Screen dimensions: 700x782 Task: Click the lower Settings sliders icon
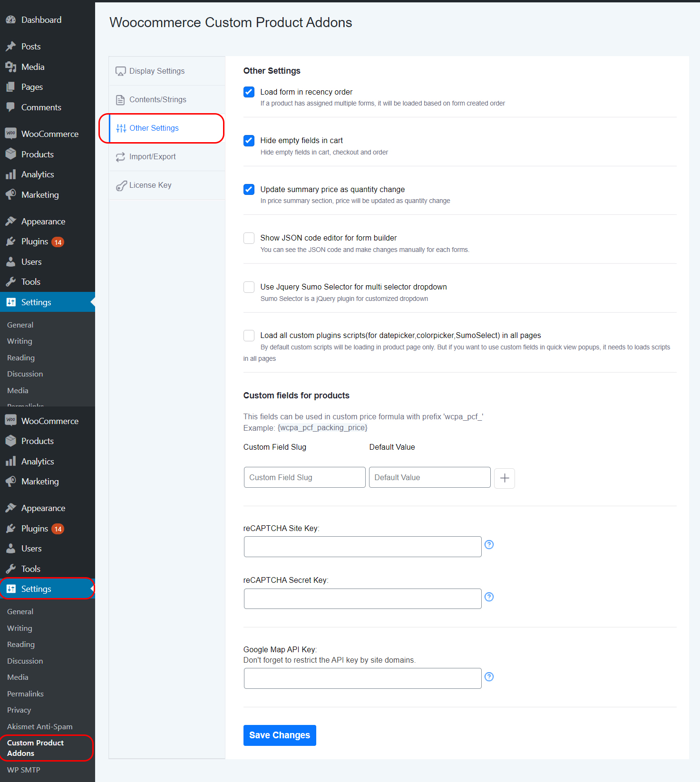[x=11, y=589]
